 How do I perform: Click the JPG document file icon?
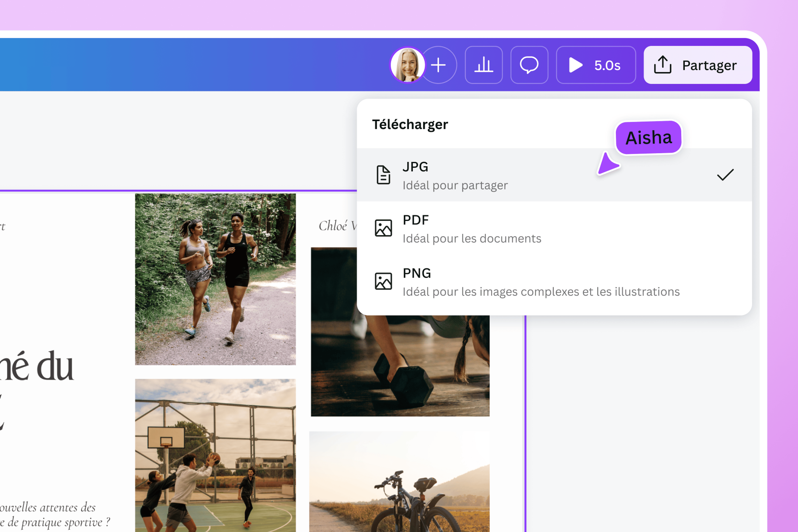(x=383, y=175)
